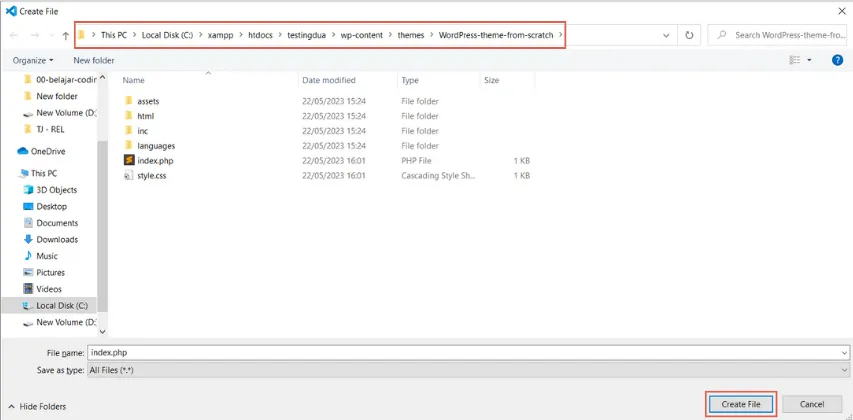This screenshot has width=853, height=420.
Task: Click navigation pane scroll down arrow
Action: pyautogui.click(x=102, y=331)
